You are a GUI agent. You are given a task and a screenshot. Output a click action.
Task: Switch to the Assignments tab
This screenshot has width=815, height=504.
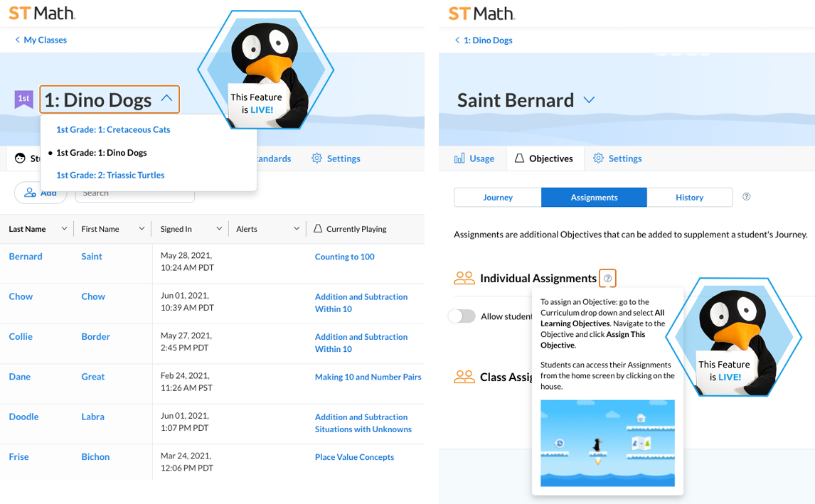594,198
